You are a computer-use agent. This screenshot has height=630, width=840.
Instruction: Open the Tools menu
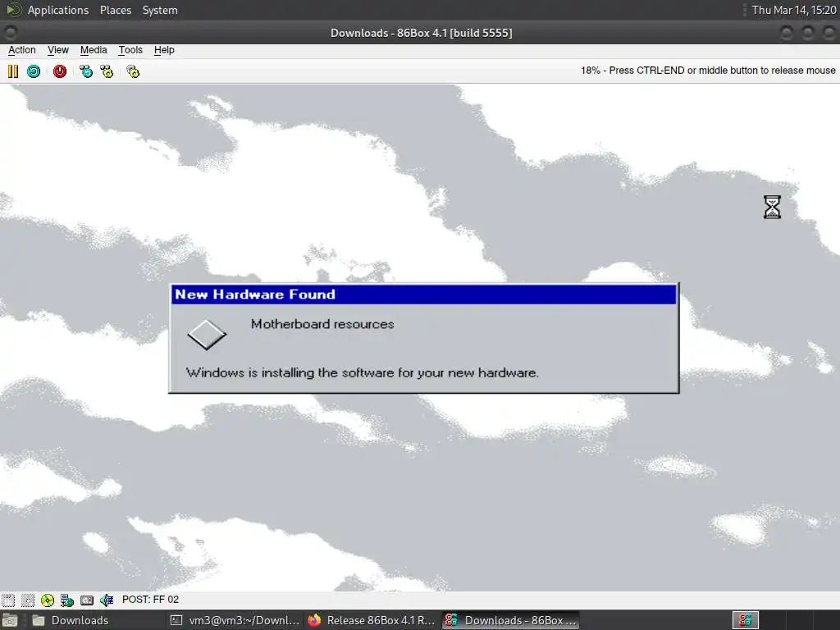130,50
